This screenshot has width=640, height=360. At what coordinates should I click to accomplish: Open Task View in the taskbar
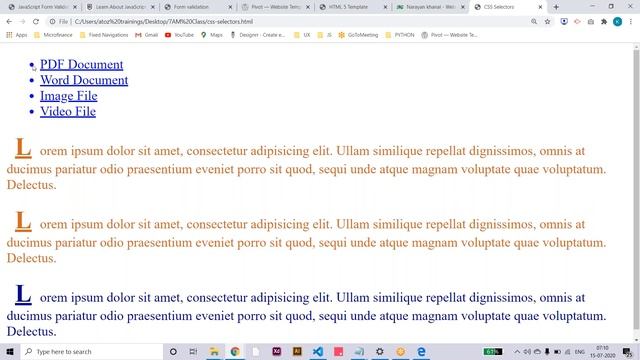pyautogui.click(x=193, y=351)
